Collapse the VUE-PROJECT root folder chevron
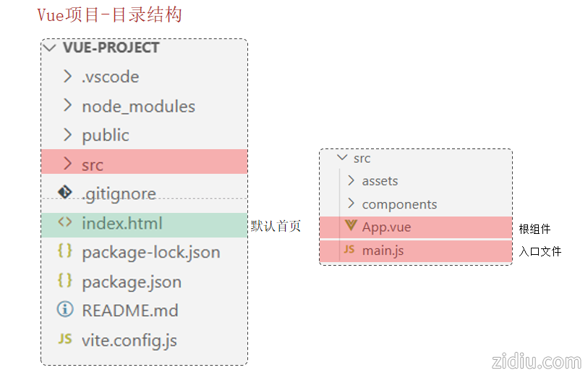Viewport: 588px width, 378px height. [50, 48]
